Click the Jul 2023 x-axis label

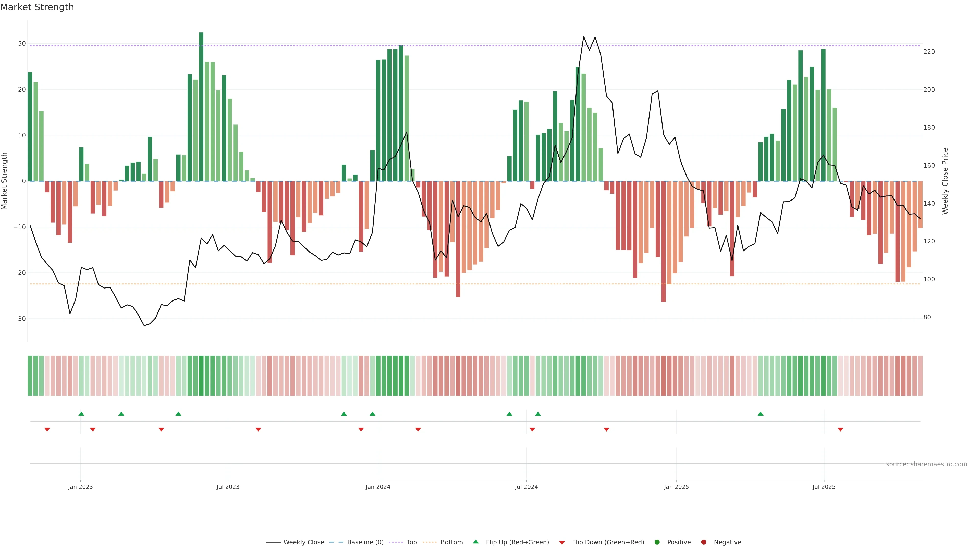point(228,487)
